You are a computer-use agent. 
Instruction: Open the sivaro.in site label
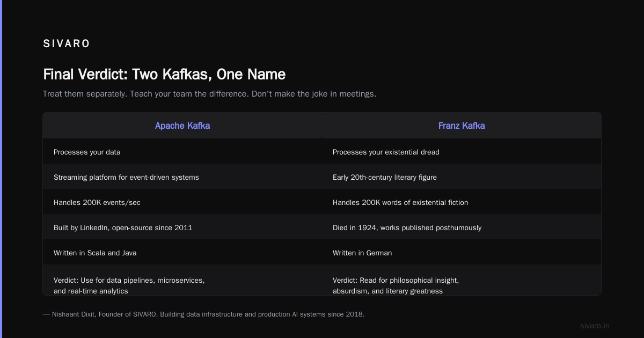(x=595, y=326)
